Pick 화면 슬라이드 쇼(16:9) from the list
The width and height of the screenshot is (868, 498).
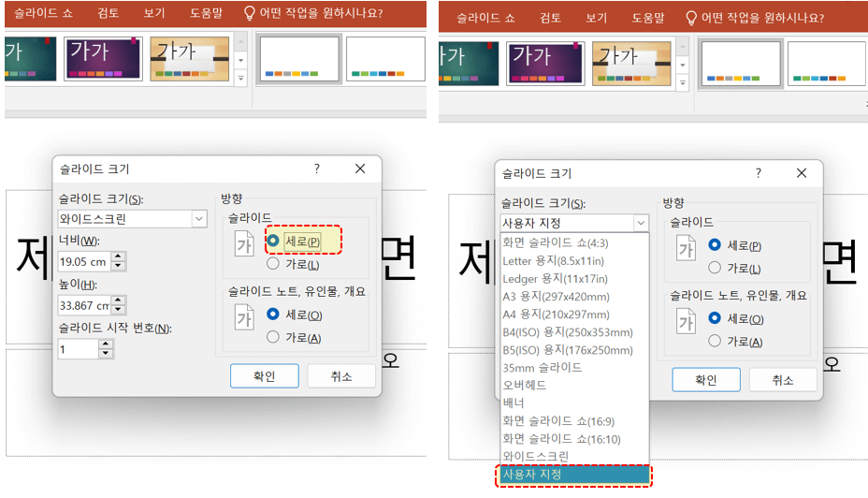(x=574, y=421)
